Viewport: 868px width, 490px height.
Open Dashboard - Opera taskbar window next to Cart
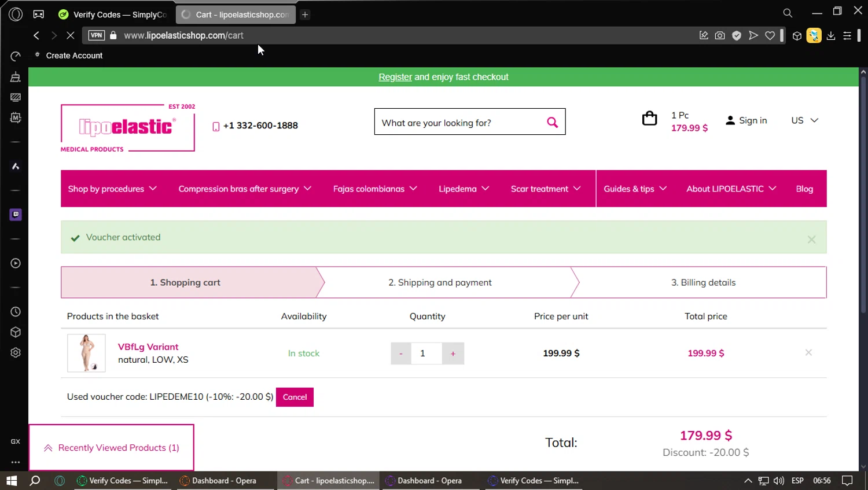(429, 480)
